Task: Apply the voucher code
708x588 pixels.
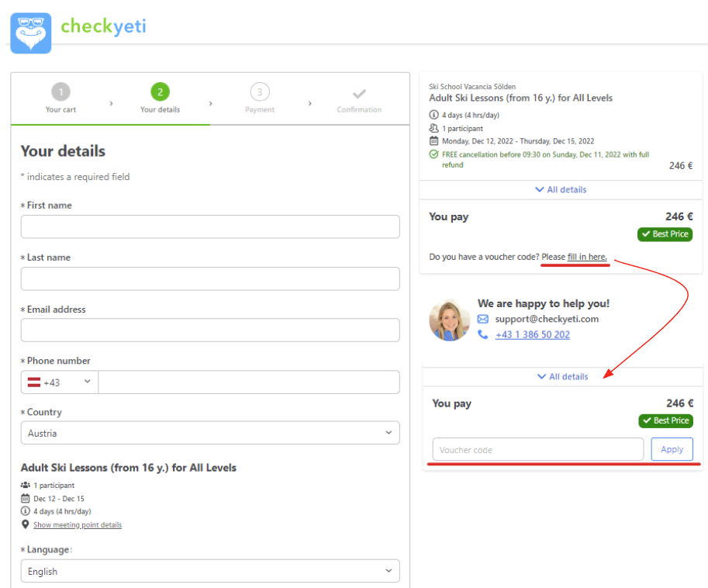Action: (x=672, y=449)
